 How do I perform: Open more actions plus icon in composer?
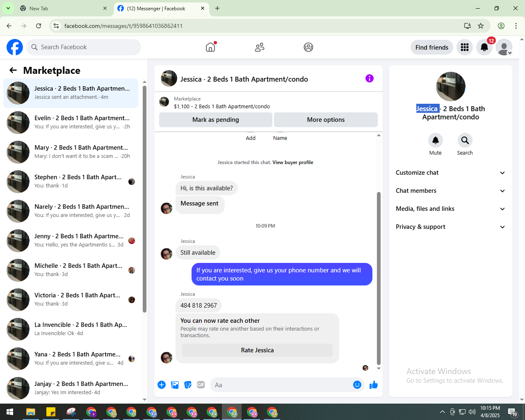162,385
